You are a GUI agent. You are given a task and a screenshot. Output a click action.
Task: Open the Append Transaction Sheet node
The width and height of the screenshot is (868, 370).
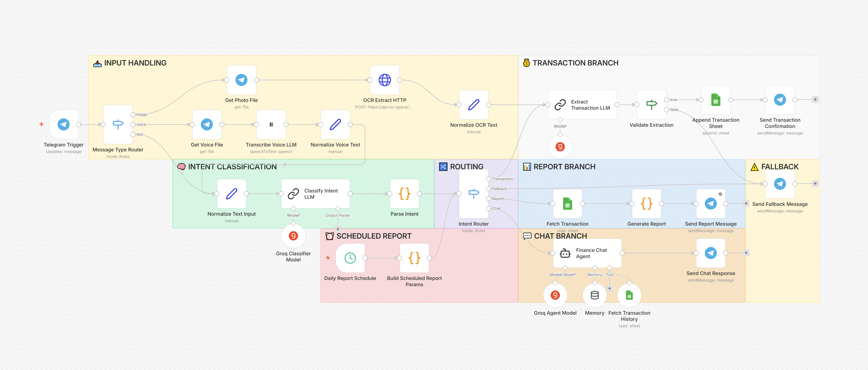(x=716, y=100)
